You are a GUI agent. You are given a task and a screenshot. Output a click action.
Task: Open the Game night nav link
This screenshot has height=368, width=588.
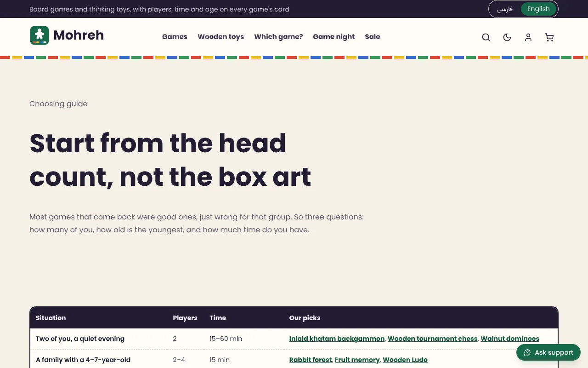(334, 37)
